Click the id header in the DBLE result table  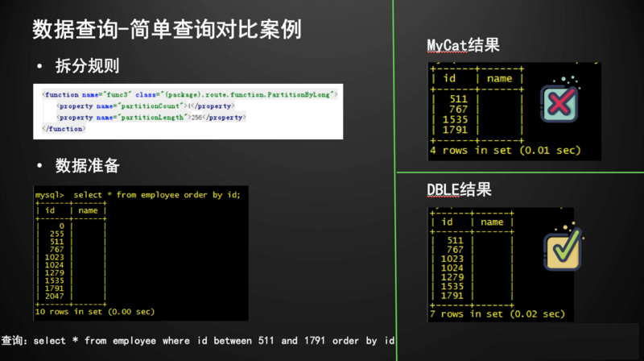pyautogui.click(x=447, y=222)
